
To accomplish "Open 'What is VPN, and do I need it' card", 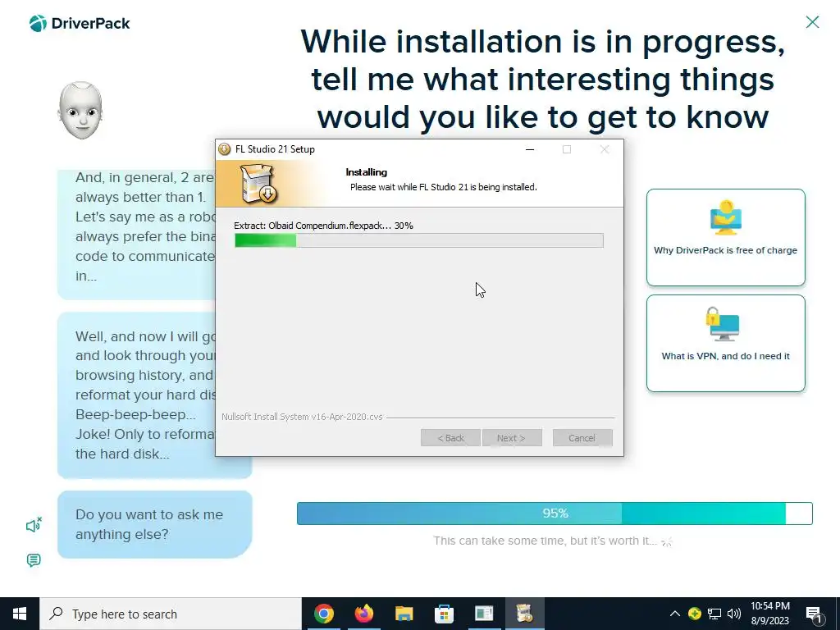I will click(725, 344).
